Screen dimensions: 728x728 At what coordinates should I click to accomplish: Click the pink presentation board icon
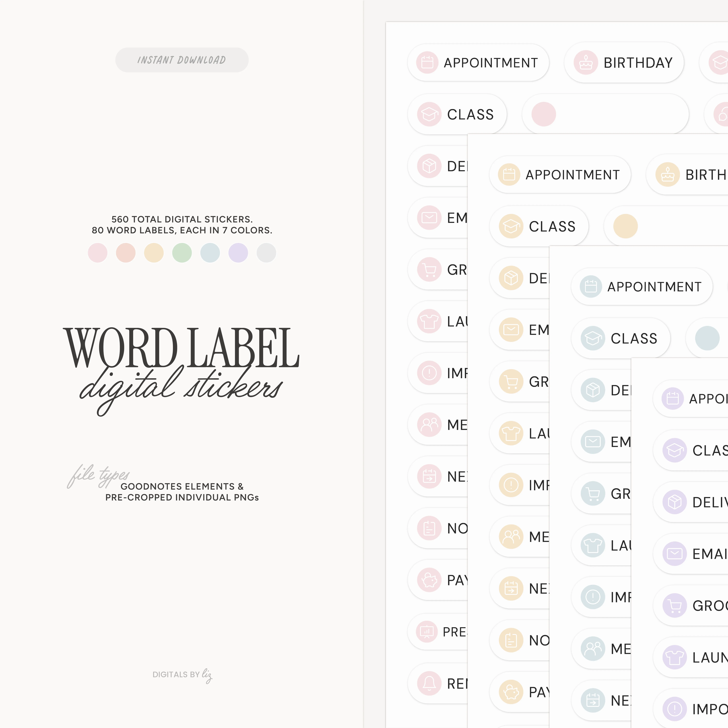point(427,632)
